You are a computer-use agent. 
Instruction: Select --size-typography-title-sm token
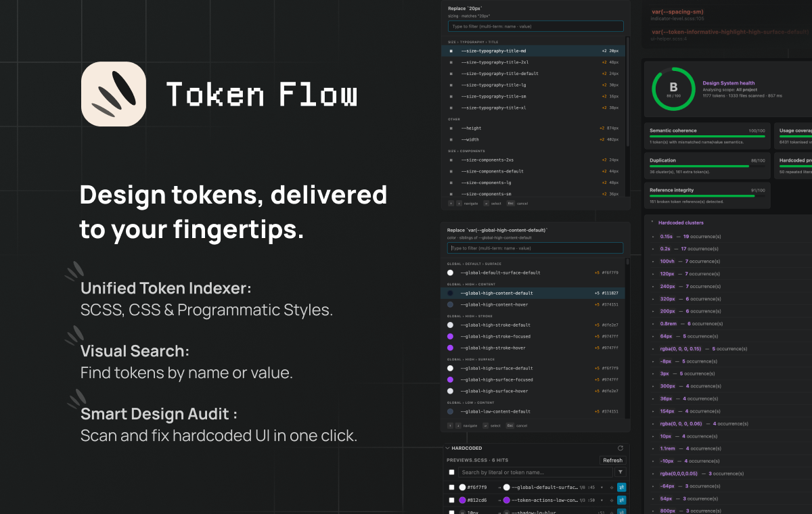(x=533, y=97)
